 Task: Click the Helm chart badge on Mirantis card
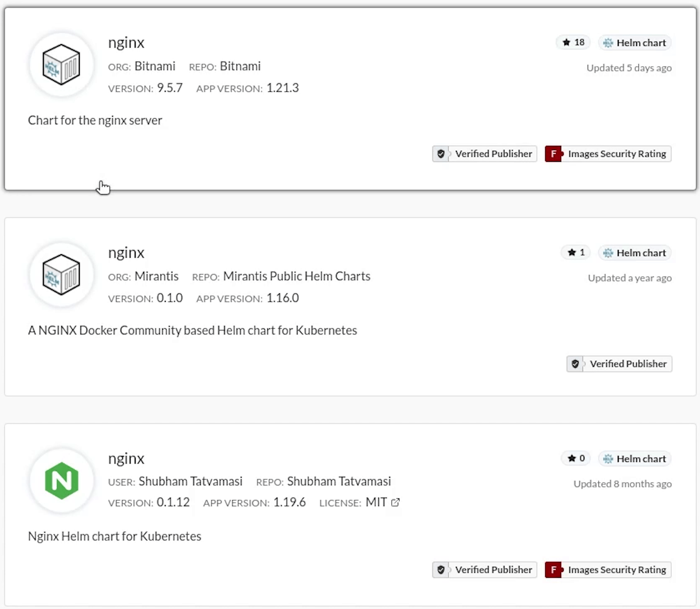635,253
